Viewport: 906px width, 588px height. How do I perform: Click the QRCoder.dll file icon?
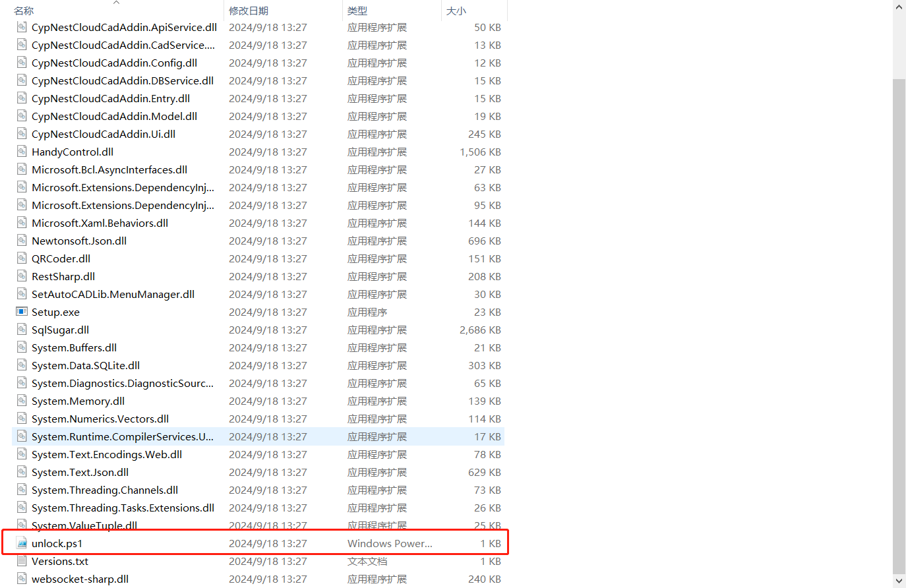click(22, 258)
